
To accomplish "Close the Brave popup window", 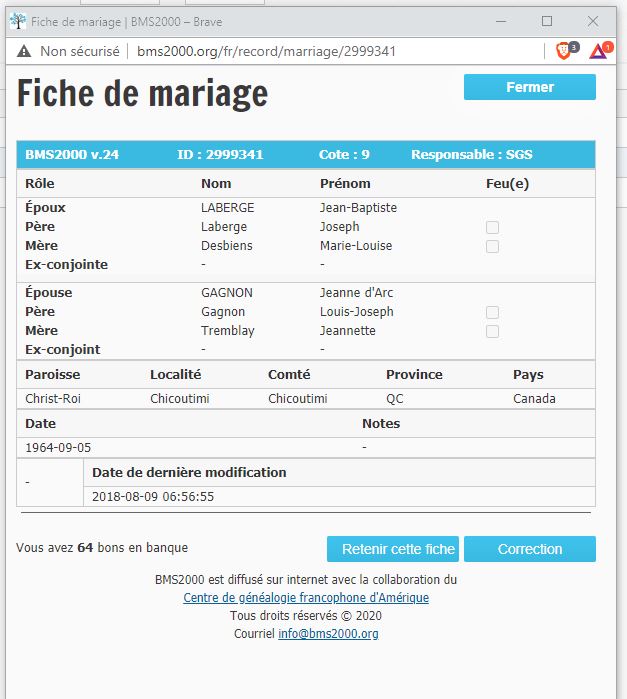I will point(593,21).
